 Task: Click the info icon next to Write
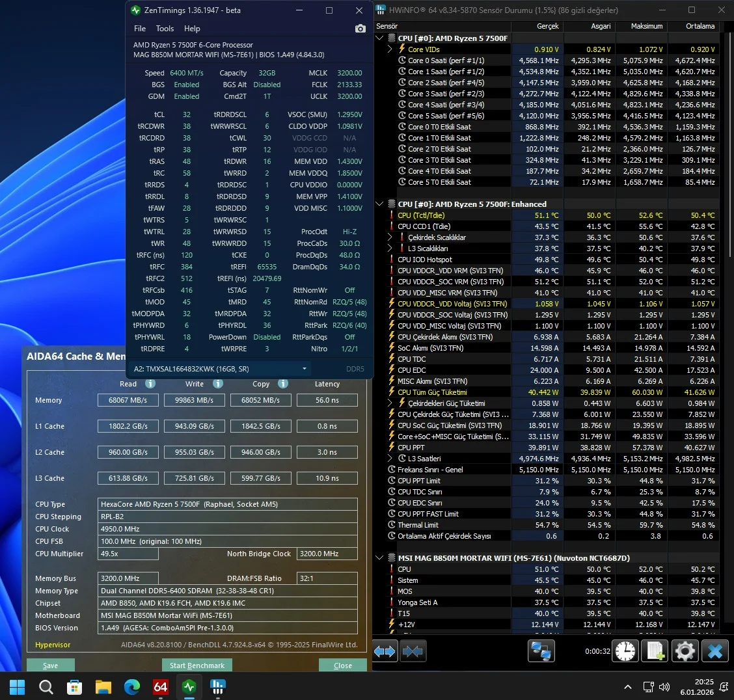(218, 384)
